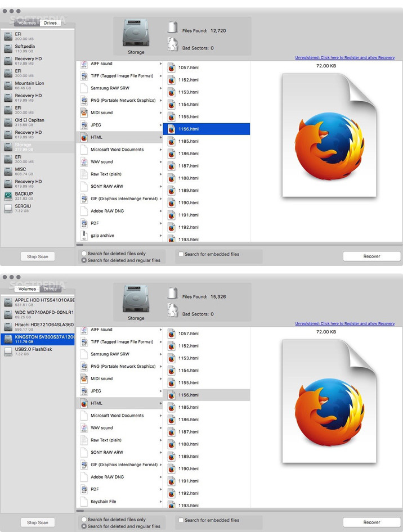The width and height of the screenshot is (403, 532).
Task: Switch to Drives tab in bottom window
Action: click(50, 288)
